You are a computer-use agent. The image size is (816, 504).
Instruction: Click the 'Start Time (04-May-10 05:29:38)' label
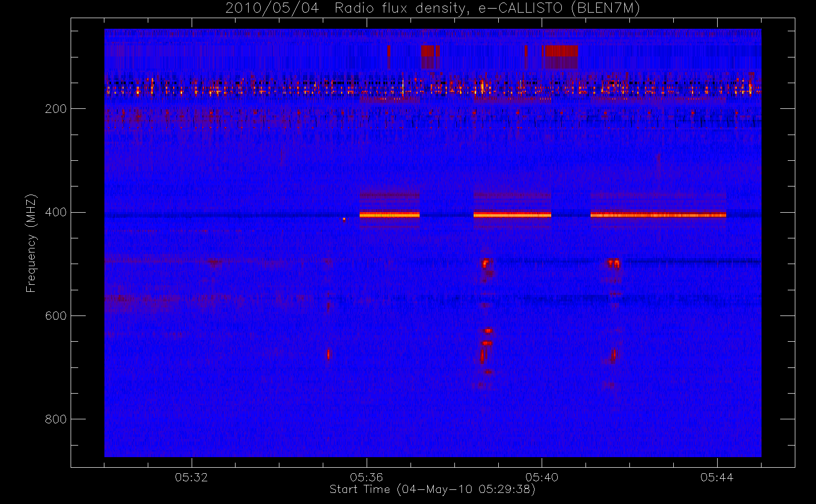pyautogui.click(x=432, y=489)
